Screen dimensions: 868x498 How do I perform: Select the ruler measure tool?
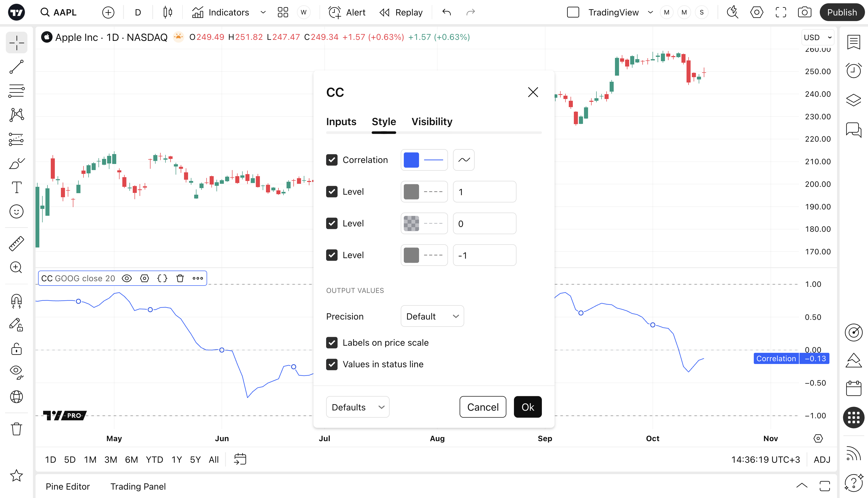click(x=16, y=243)
